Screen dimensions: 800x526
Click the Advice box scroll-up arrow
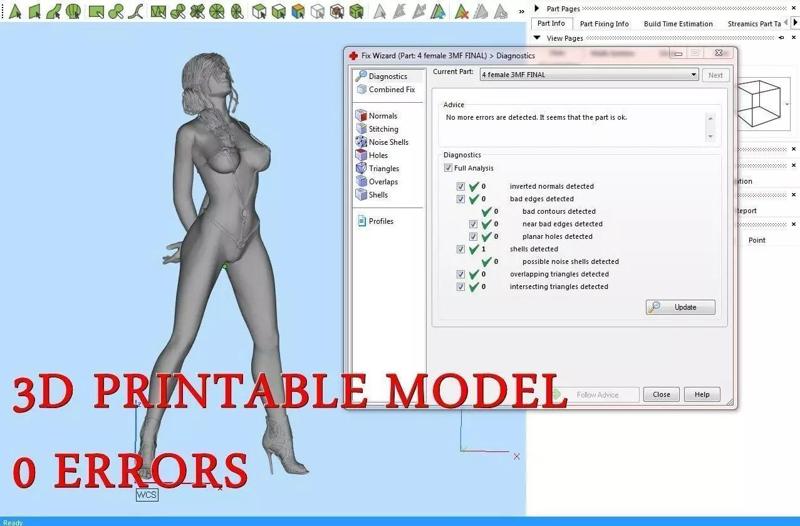pos(710,118)
